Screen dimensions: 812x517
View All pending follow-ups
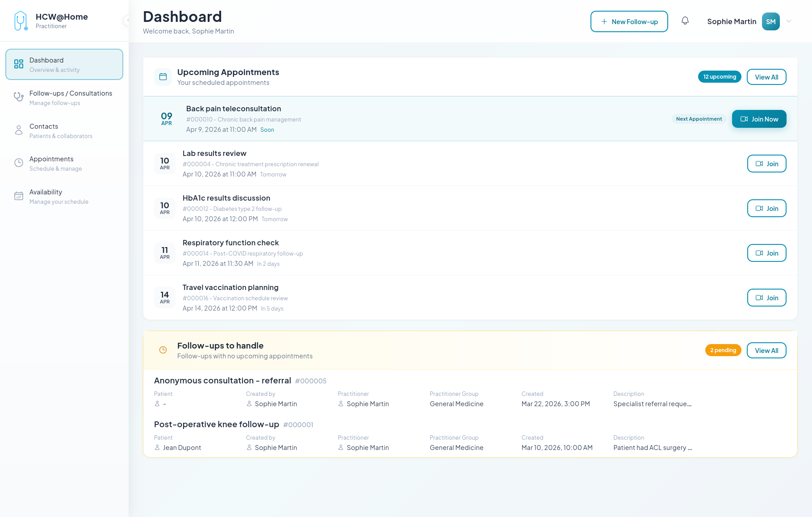coord(766,350)
